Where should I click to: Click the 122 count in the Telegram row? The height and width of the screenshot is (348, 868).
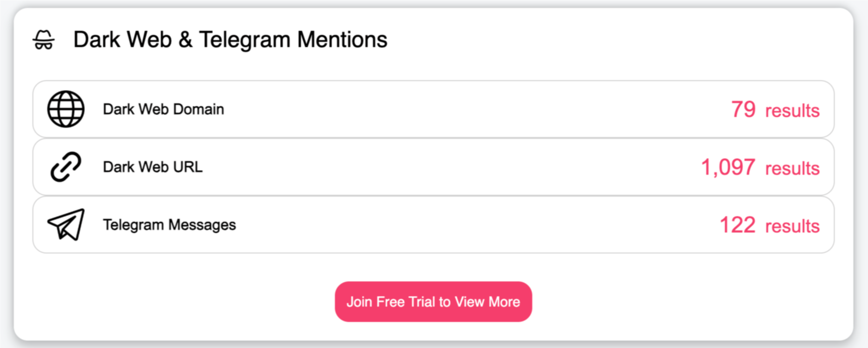pos(737,225)
